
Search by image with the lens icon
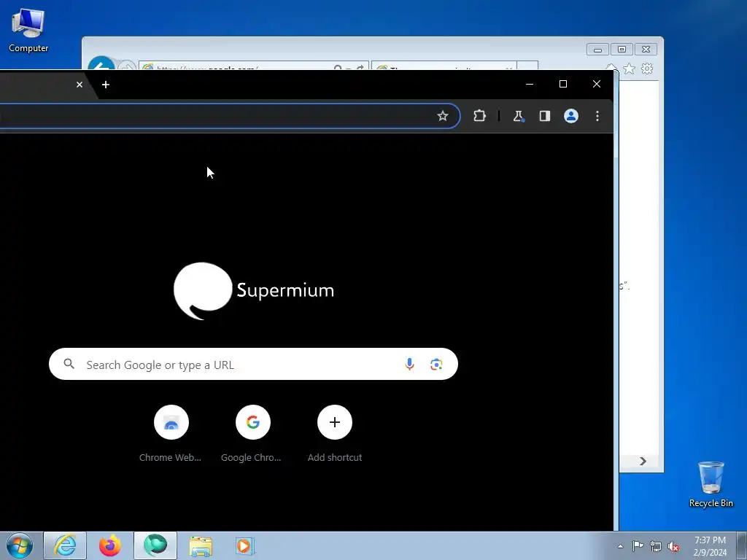pos(436,365)
